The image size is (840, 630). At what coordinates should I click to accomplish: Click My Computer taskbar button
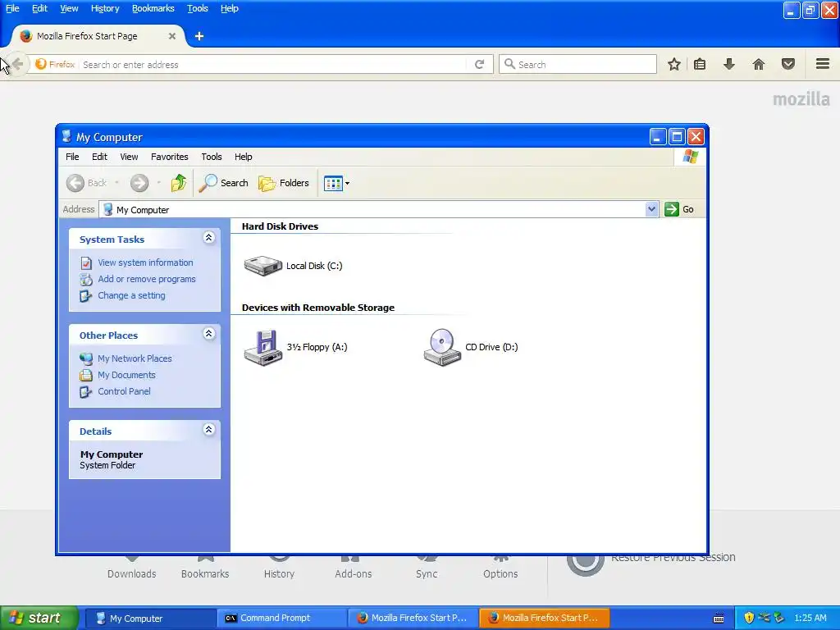tap(150, 619)
